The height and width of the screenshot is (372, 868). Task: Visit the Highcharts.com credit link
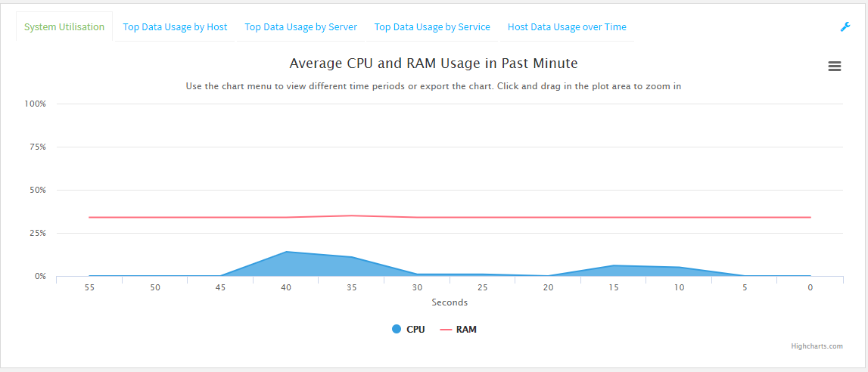click(x=817, y=346)
